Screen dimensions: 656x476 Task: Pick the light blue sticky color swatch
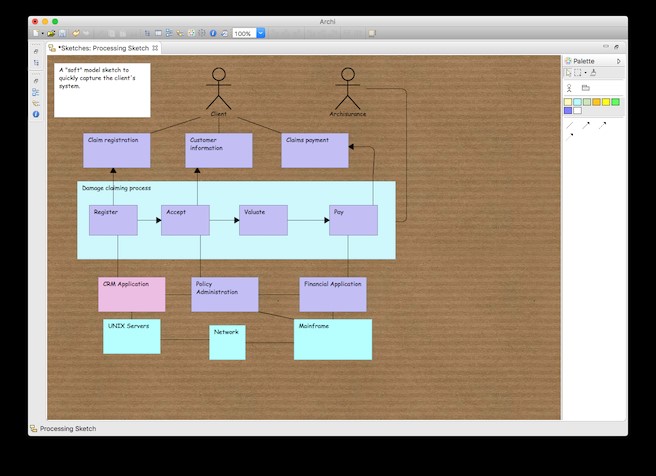pos(577,102)
